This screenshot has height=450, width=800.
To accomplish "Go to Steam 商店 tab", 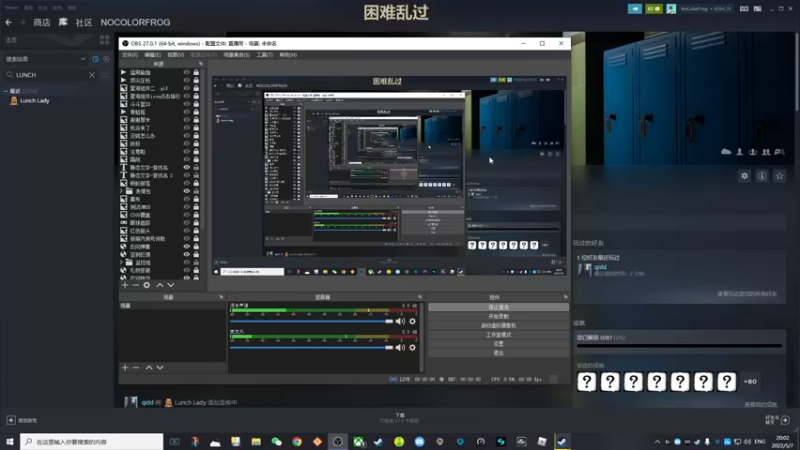I will (42, 22).
